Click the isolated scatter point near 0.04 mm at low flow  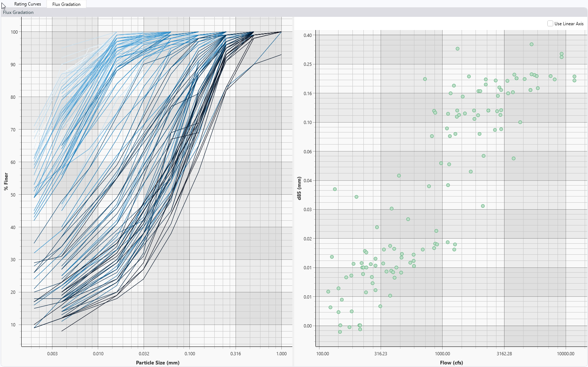pos(335,189)
